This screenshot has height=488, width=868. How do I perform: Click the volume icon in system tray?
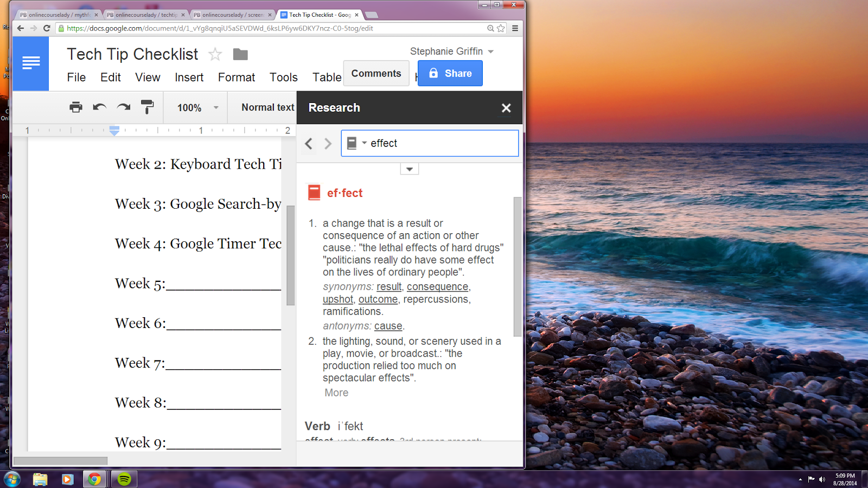click(822, 479)
